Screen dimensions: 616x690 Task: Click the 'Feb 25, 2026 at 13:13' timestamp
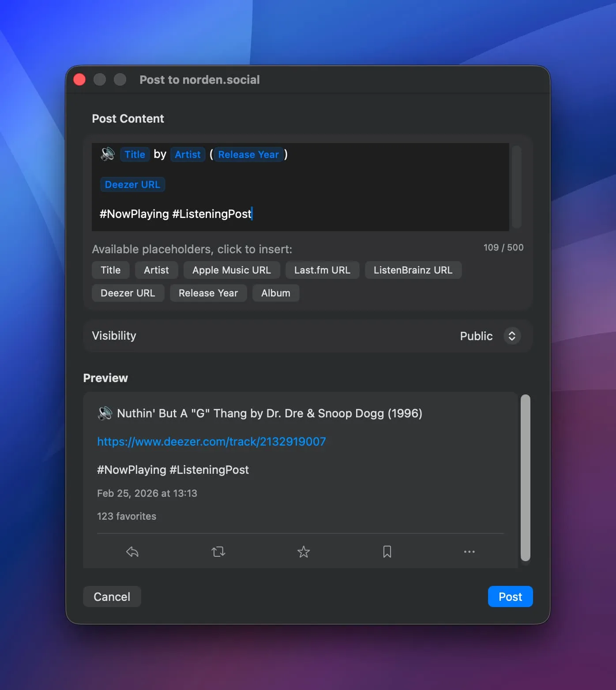click(147, 493)
